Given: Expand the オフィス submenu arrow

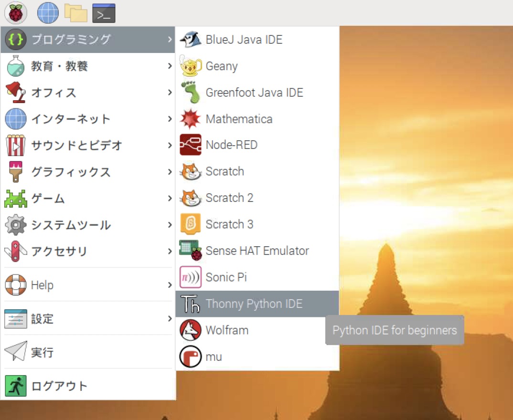Looking at the screenshot, I should tap(170, 93).
